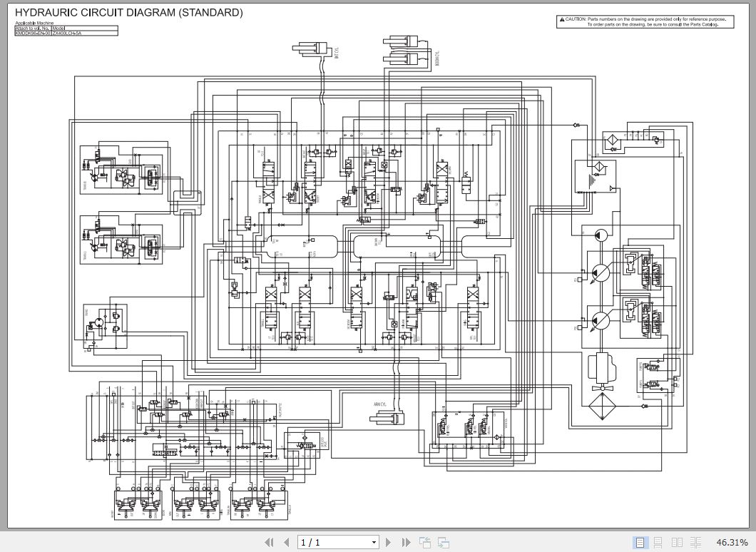This screenshot has height=552, width=756.
Task: Open the page number dropdown
Action: (374, 542)
